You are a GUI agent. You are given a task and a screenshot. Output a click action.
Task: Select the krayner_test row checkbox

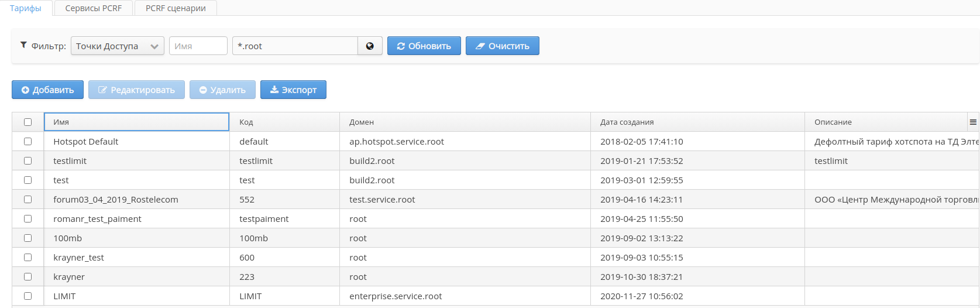click(27, 257)
